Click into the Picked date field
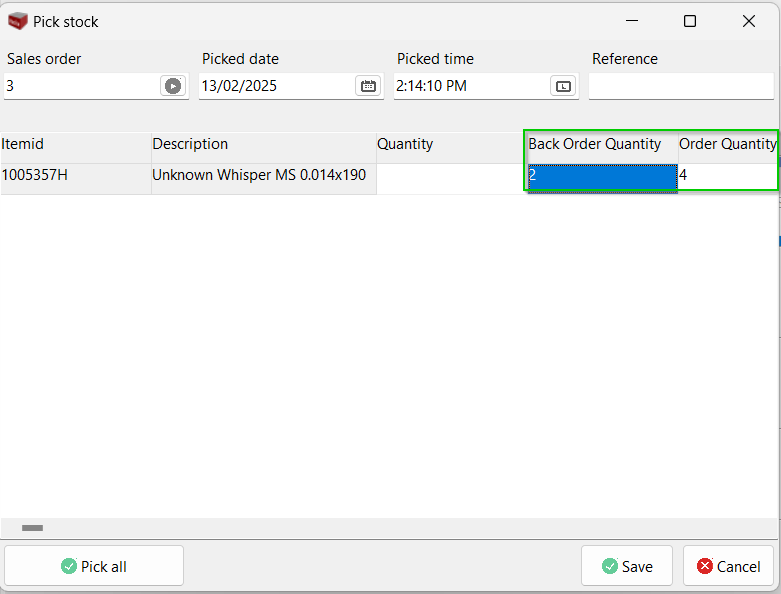Screen dimensions: 781x594 (275, 86)
